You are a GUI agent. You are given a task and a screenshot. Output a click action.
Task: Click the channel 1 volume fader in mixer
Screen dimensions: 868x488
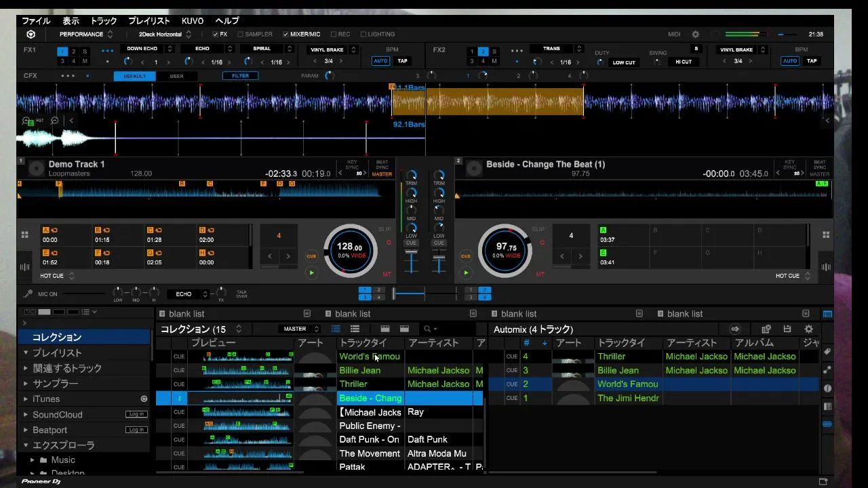pyautogui.click(x=411, y=260)
